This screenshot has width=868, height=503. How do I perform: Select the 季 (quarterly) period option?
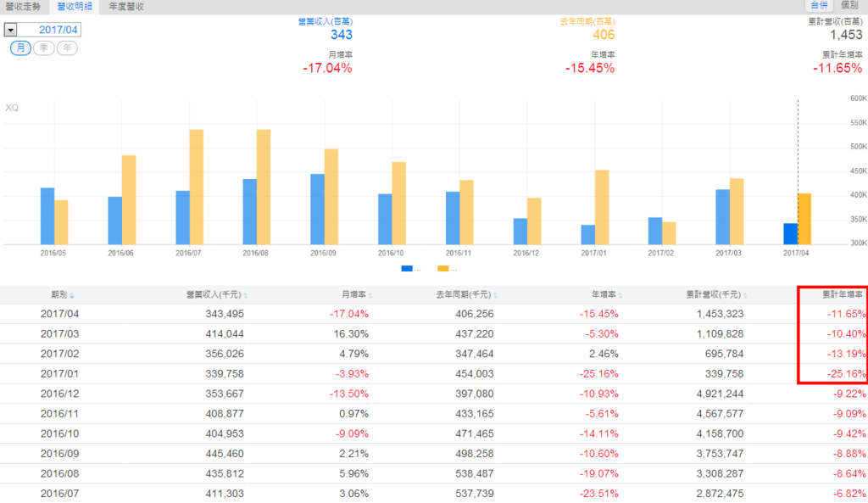44,48
